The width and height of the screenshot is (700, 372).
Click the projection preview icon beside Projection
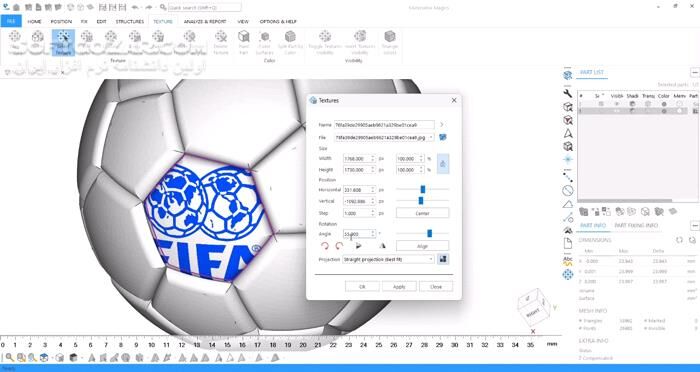tap(443, 259)
